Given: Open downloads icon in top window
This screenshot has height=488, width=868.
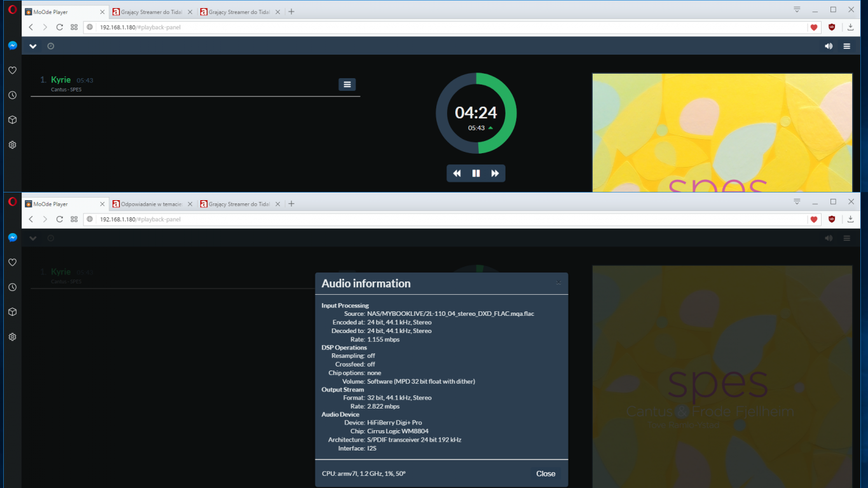Looking at the screenshot, I should click(x=850, y=27).
